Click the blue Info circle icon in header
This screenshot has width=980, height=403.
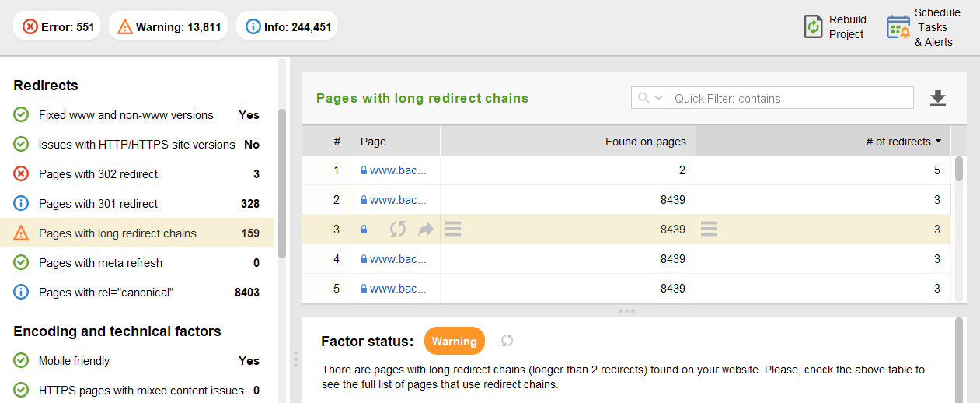(253, 26)
